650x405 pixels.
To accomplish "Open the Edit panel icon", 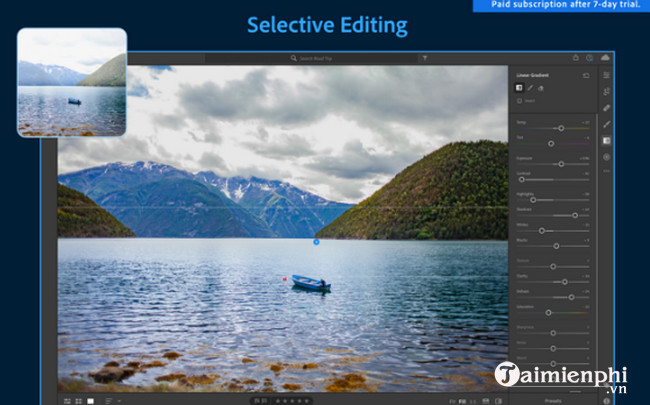I will (606, 75).
